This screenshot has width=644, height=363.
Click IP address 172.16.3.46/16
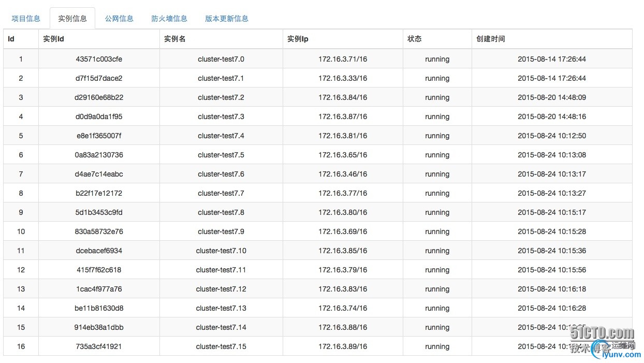tap(343, 174)
